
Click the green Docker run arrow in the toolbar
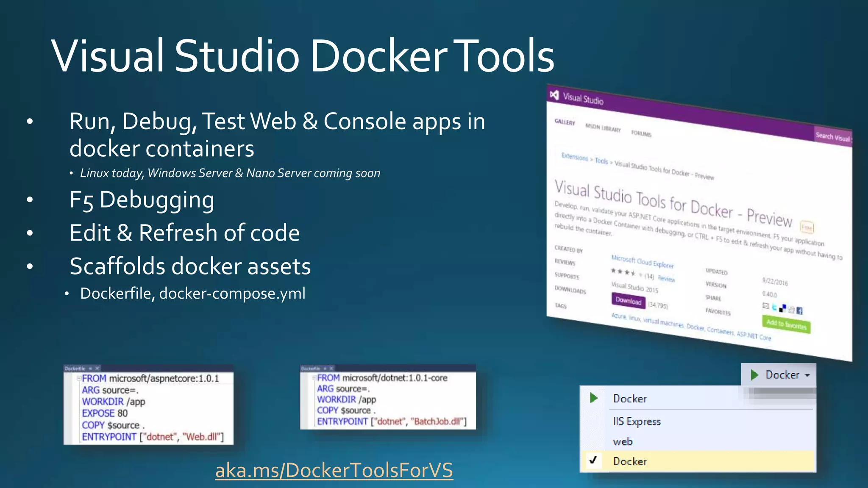[754, 375]
